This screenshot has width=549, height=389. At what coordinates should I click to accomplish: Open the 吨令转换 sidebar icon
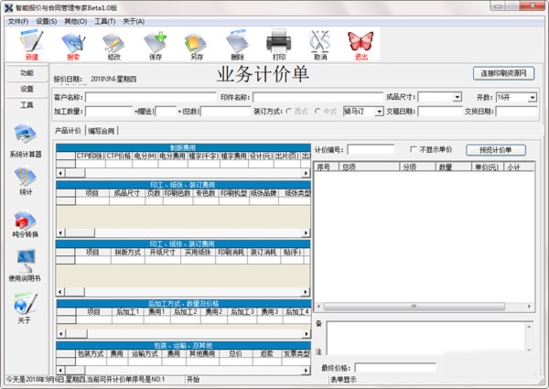(25, 224)
